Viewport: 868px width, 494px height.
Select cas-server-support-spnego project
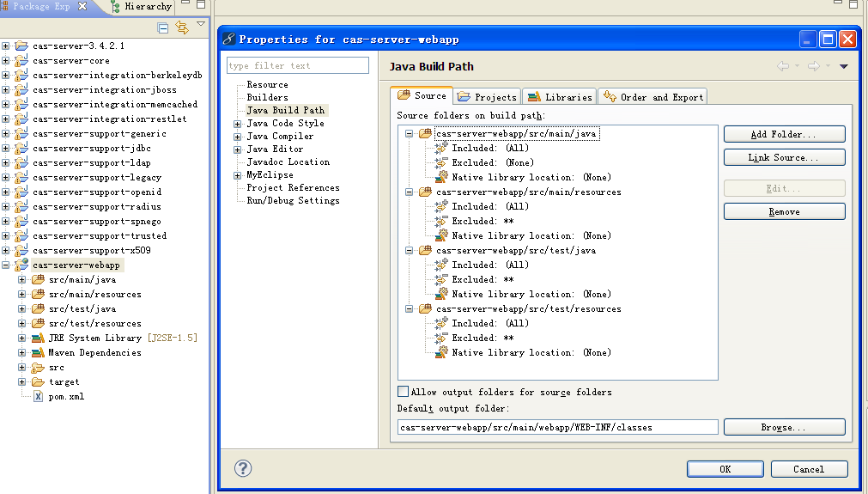pyautogui.click(x=97, y=221)
